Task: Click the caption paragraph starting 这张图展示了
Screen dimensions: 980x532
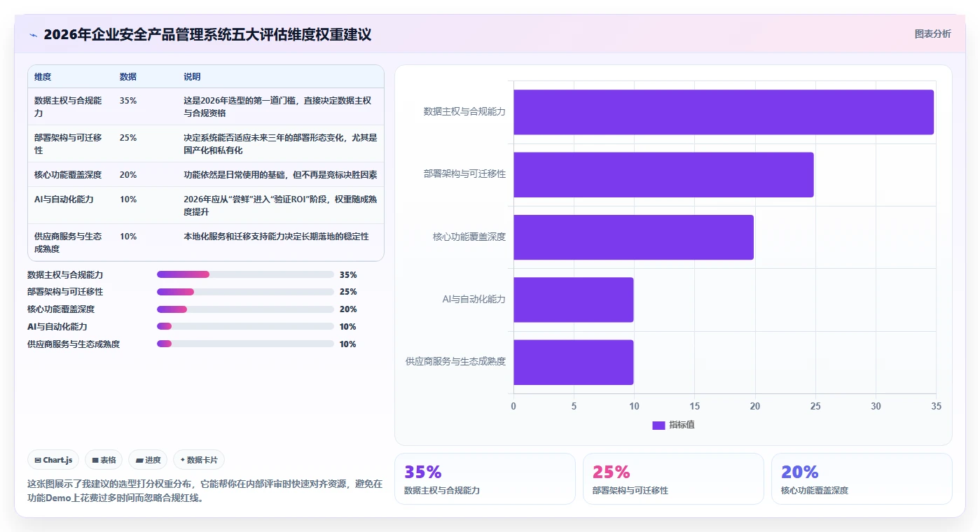Action: click(205, 491)
